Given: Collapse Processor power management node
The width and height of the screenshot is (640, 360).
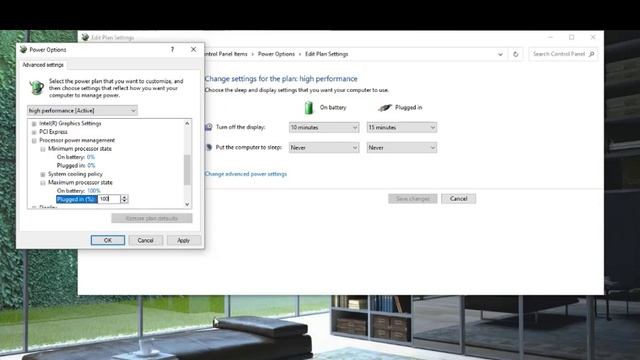Looking at the screenshot, I should tap(34, 140).
